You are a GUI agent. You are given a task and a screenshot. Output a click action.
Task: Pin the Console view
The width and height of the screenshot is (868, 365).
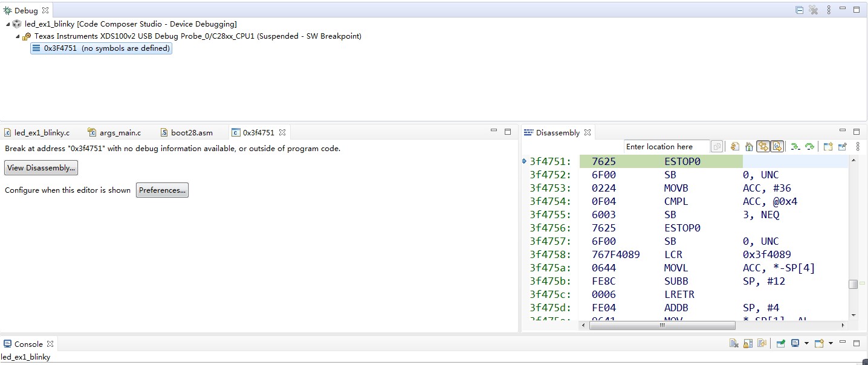click(781, 343)
